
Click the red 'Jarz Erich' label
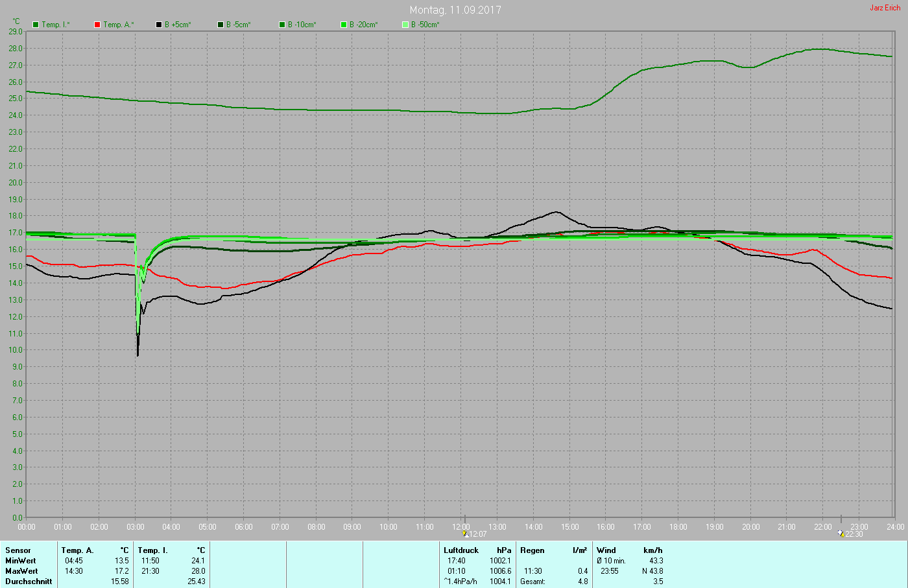pyautogui.click(x=885, y=8)
